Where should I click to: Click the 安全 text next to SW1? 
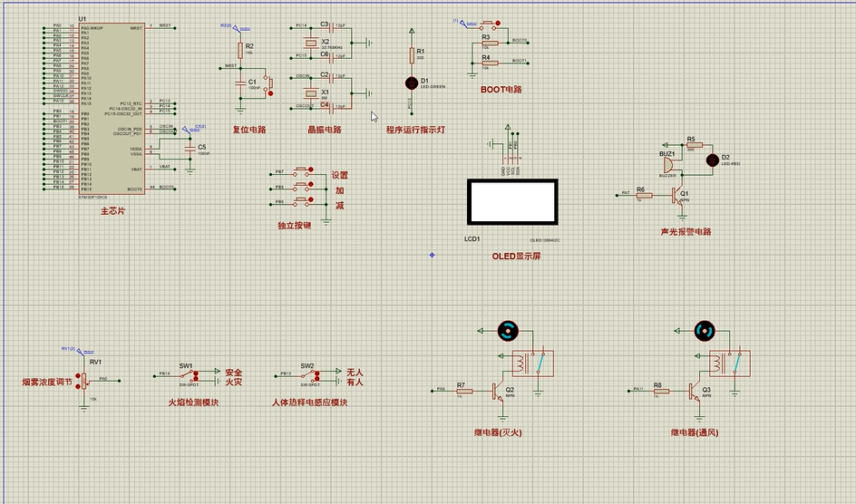point(234,373)
